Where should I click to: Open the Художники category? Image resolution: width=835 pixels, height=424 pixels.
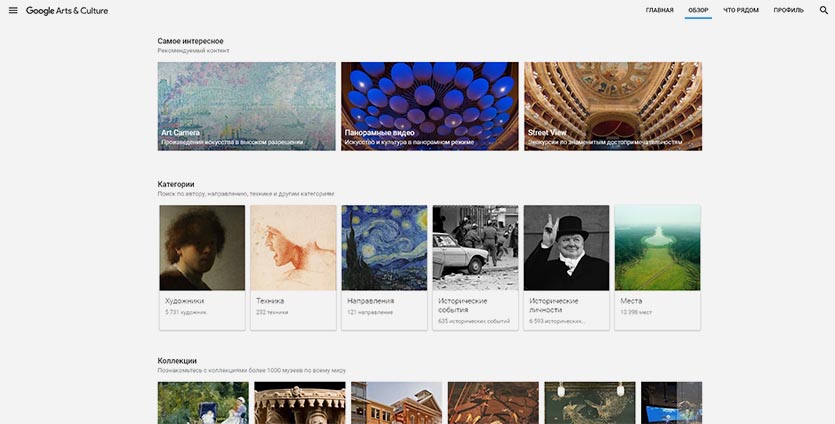click(x=202, y=266)
